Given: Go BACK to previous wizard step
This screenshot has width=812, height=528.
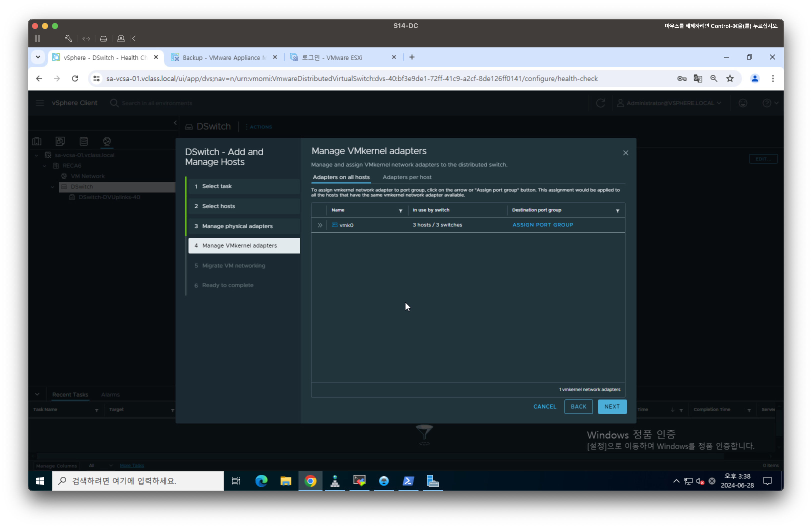Looking at the screenshot, I should 578,406.
